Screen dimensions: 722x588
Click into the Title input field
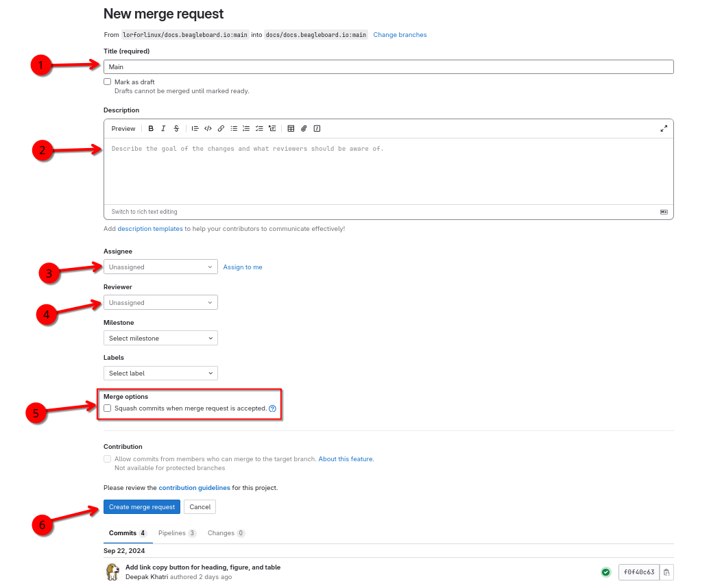pyautogui.click(x=388, y=67)
